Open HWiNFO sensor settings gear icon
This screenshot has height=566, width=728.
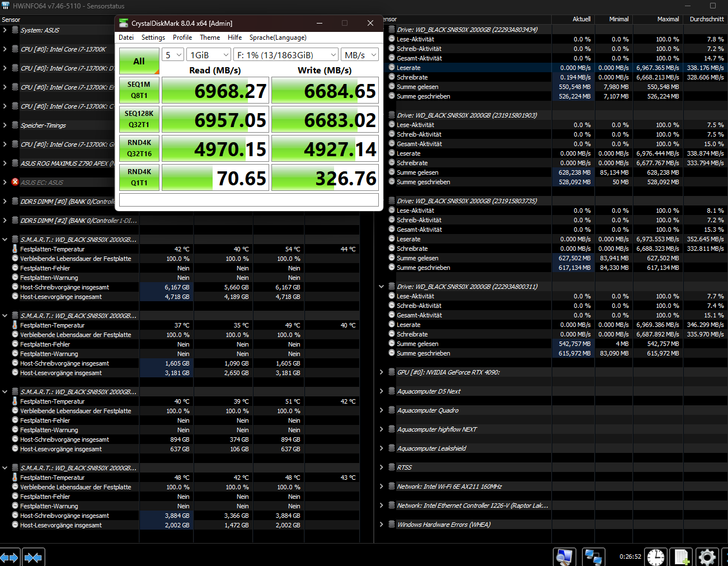point(707,557)
